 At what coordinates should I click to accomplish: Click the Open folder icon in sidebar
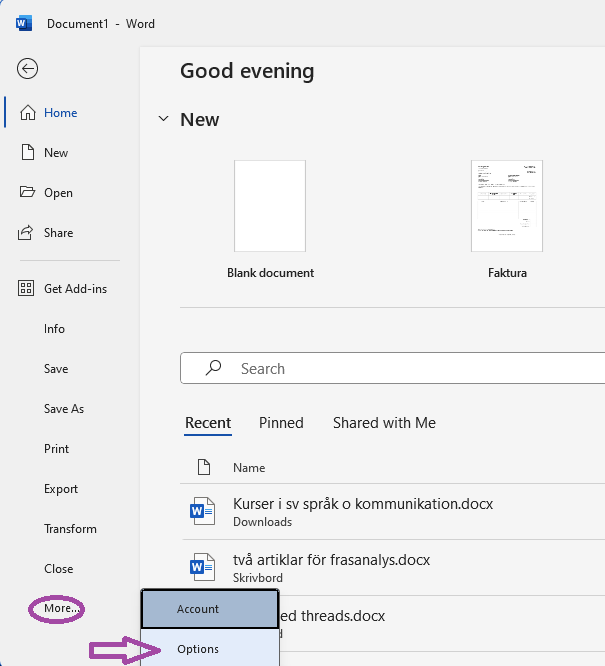tap(27, 192)
